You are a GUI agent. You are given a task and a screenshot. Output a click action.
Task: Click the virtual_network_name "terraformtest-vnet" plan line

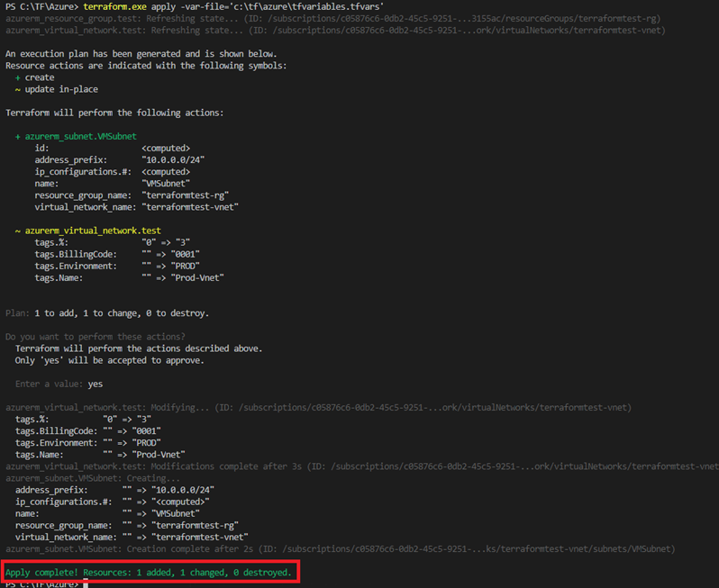tap(137, 207)
